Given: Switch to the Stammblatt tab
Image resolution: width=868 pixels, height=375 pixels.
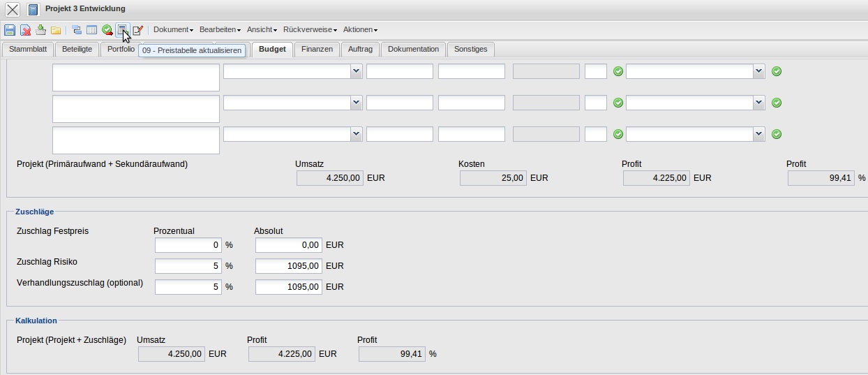Looking at the screenshot, I should click(28, 50).
